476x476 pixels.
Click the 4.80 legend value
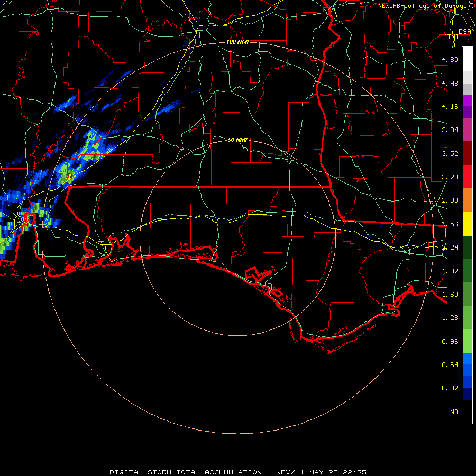(x=450, y=59)
